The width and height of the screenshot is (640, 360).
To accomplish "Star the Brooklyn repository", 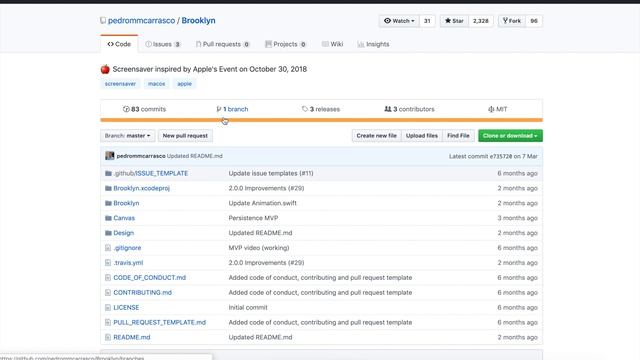I will 454,21.
